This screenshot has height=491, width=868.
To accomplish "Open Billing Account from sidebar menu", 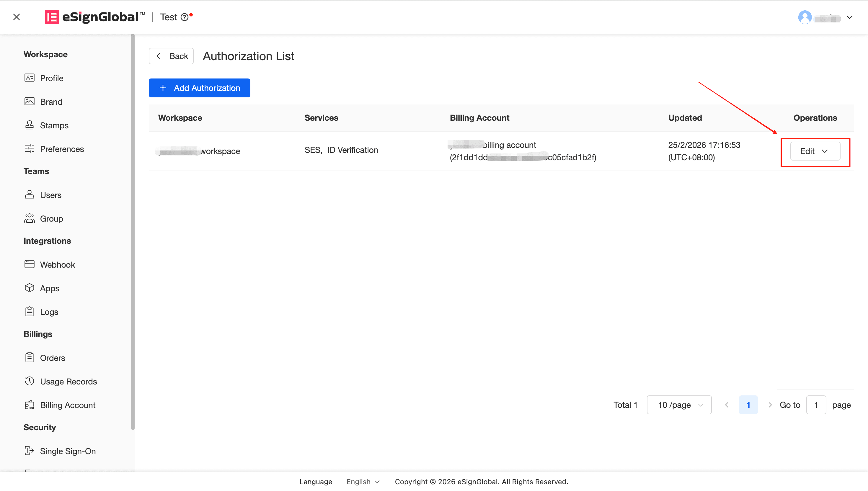I will point(68,405).
